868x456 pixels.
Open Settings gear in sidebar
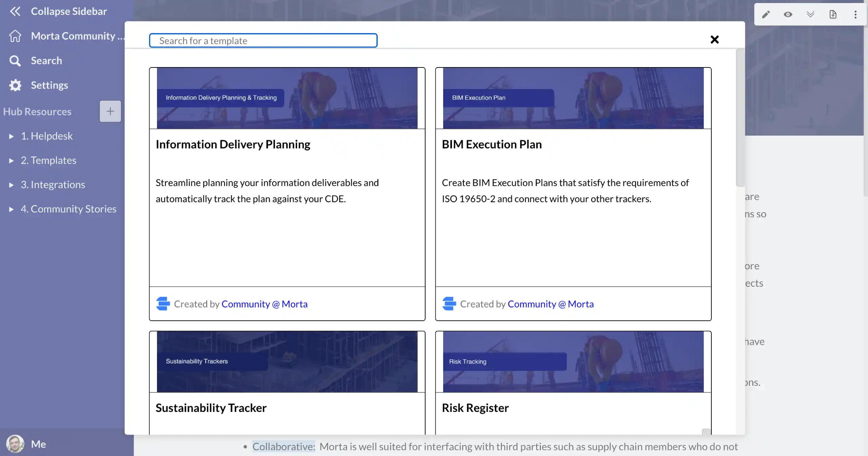tap(15, 85)
